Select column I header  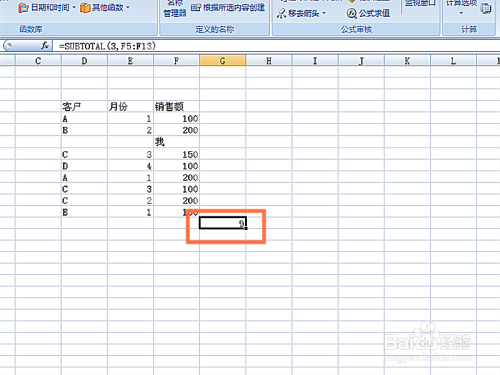[x=315, y=61]
